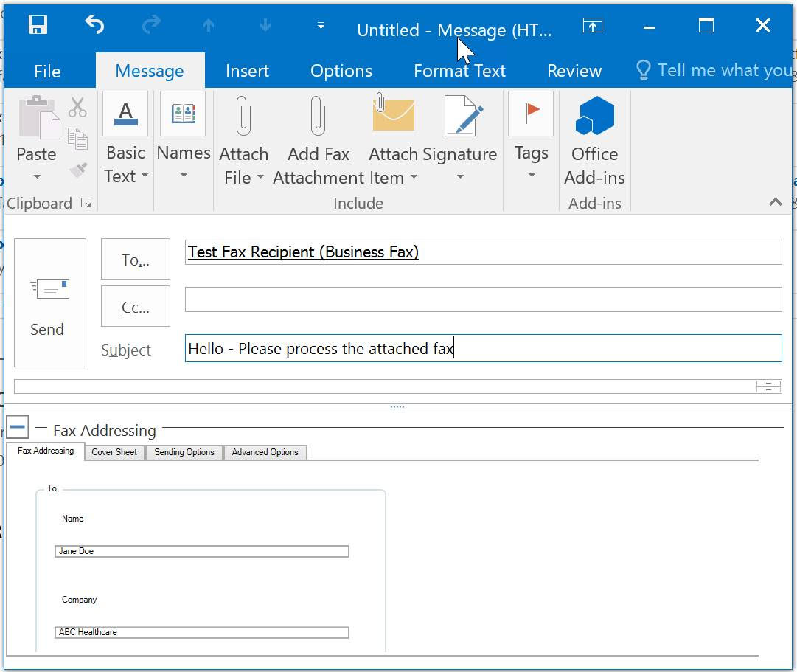Insert a Signature using its envelope-pencil icon
This screenshot has width=797, height=672.
click(462, 114)
